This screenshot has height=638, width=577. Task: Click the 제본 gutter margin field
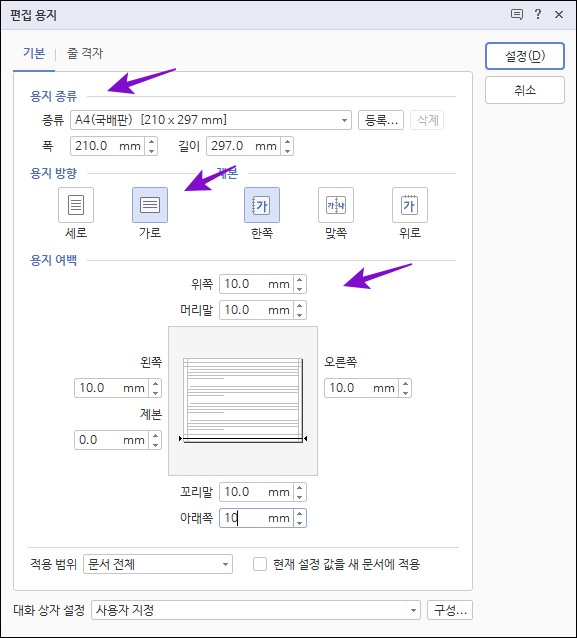coord(113,440)
